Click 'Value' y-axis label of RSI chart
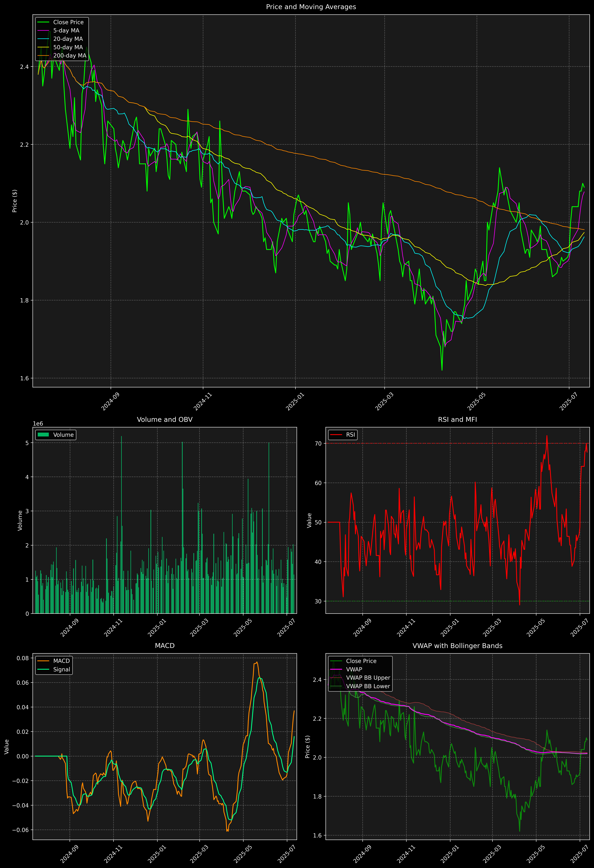Viewport: 594px width, 868px height. (309, 520)
